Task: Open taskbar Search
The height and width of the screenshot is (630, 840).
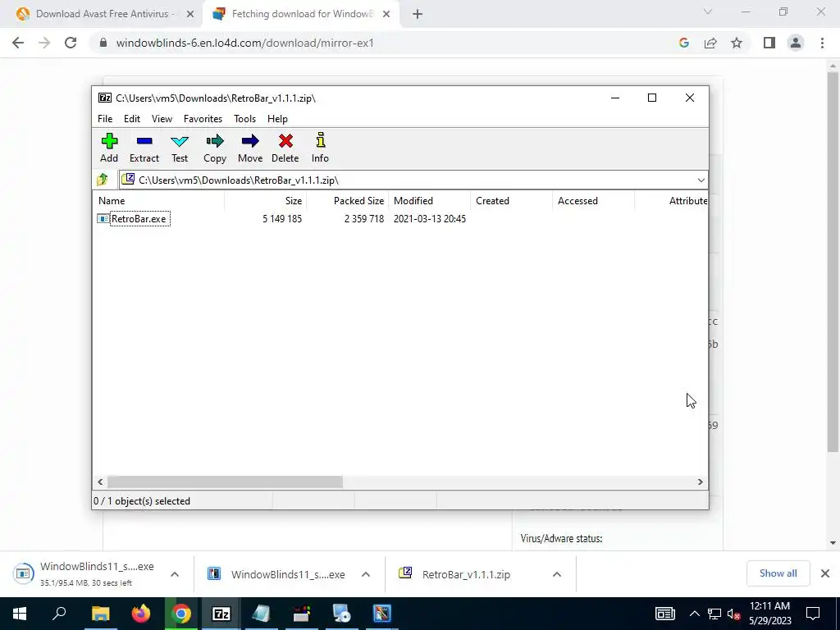Action: coord(59,614)
